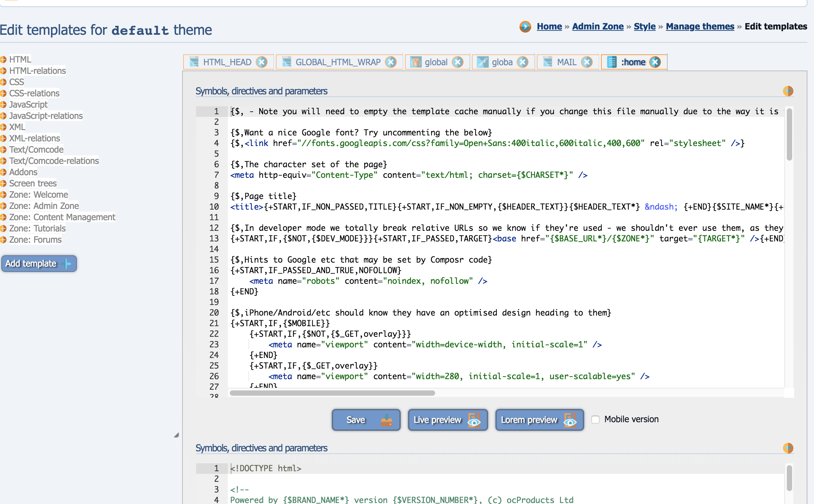Screen dimensions: 814x504
Task: Click the plus icon on Add template
Action: click(66, 264)
